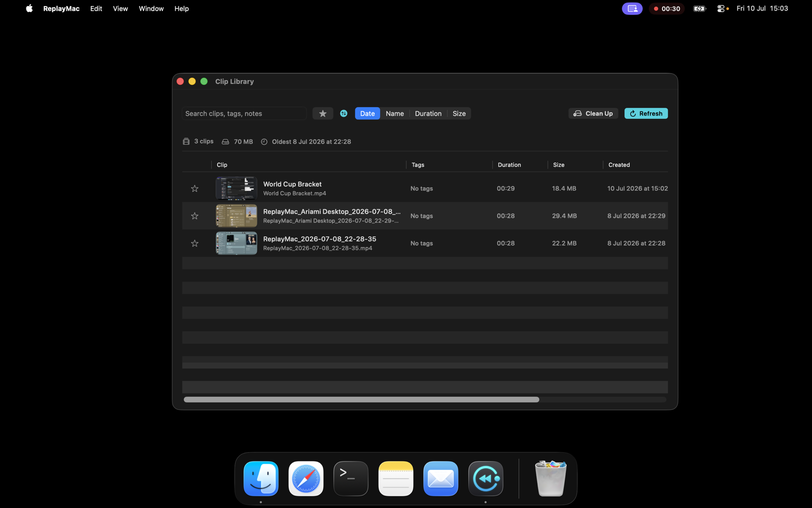Sort clips by Name
This screenshot has height=508, width=812.
(395, 113)
